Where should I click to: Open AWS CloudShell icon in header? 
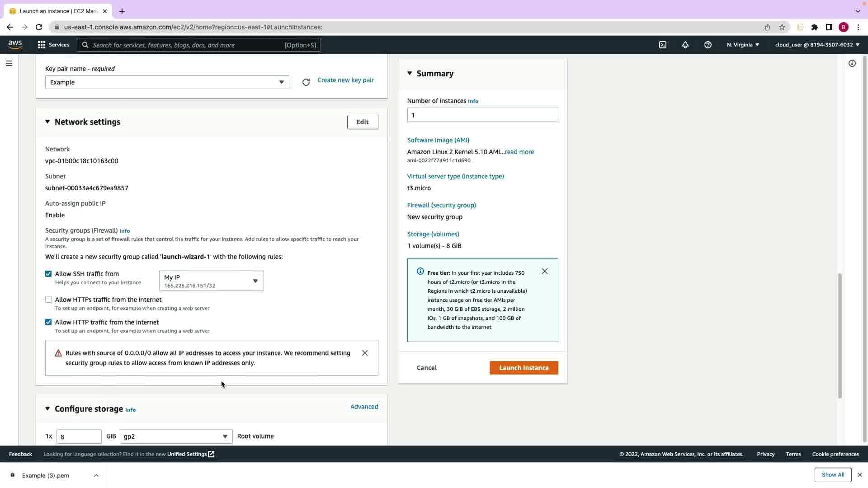[x=663, y=45]
